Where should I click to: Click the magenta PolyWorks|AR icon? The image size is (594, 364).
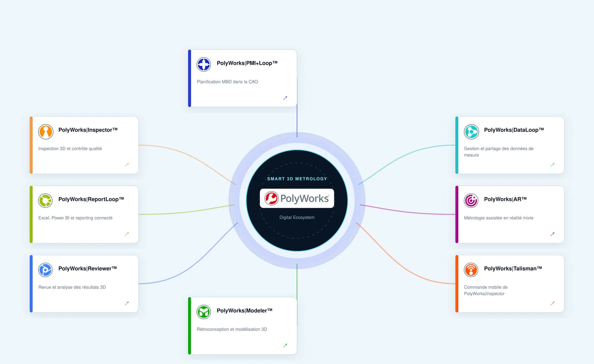471,201
